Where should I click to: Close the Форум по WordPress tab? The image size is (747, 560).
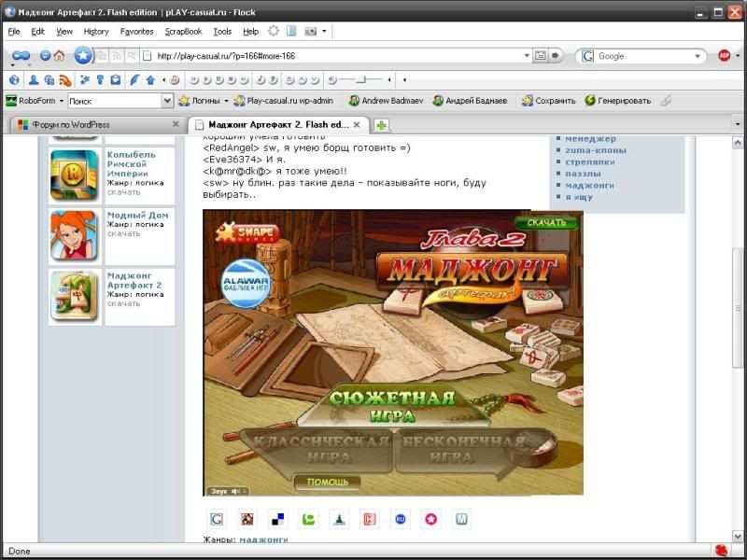point(176,124)
